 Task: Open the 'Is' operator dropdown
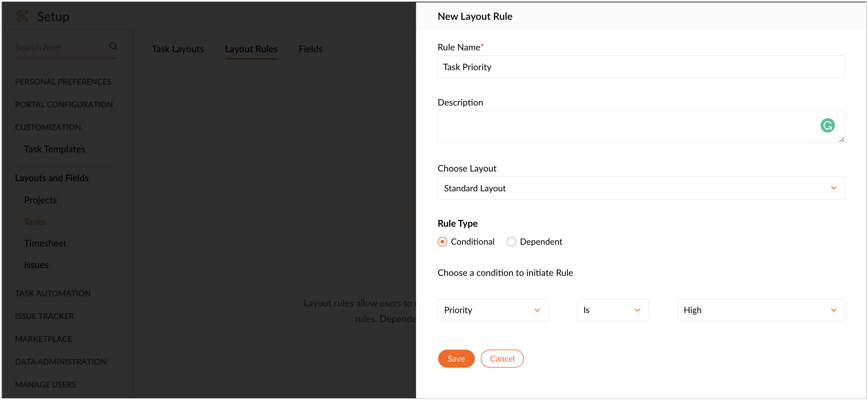pos(612,310)
